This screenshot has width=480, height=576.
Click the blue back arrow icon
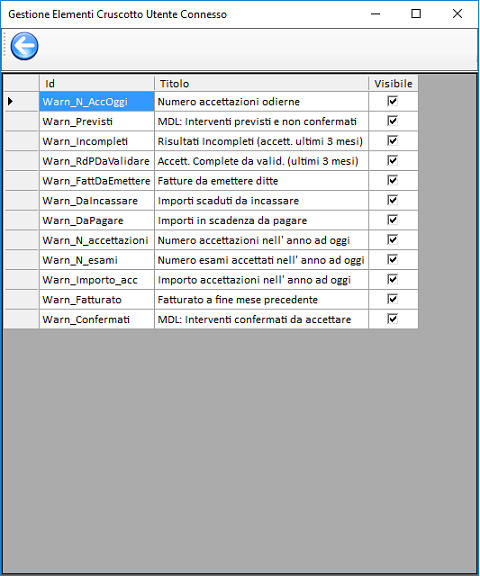coord(24,46)
